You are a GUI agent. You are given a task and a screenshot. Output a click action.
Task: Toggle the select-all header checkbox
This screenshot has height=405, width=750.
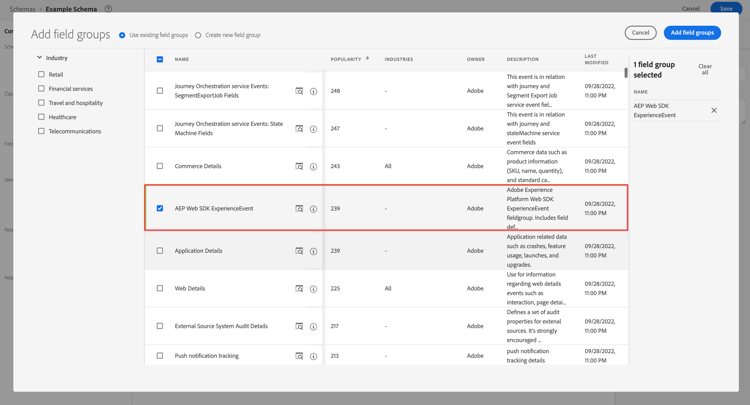pyautogui.click(x=160, y=59)
